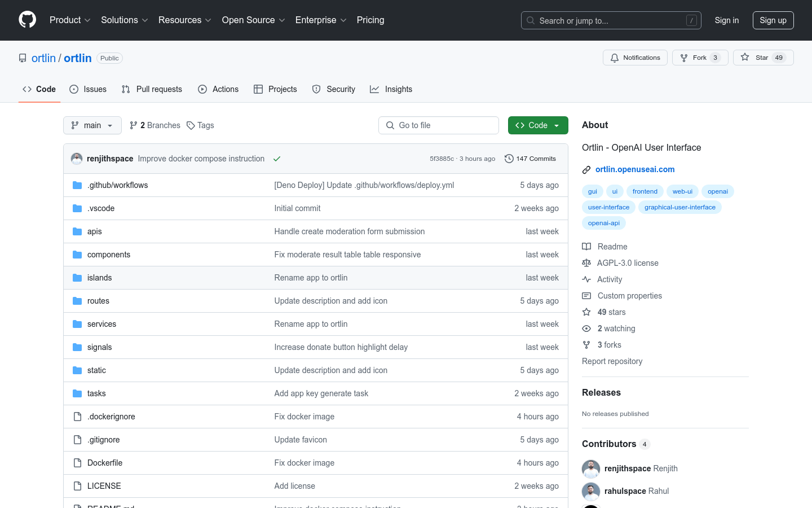Click the Readme book icon
The height and width of the screenshot is (508, 812).
click(x=586, y=247)
